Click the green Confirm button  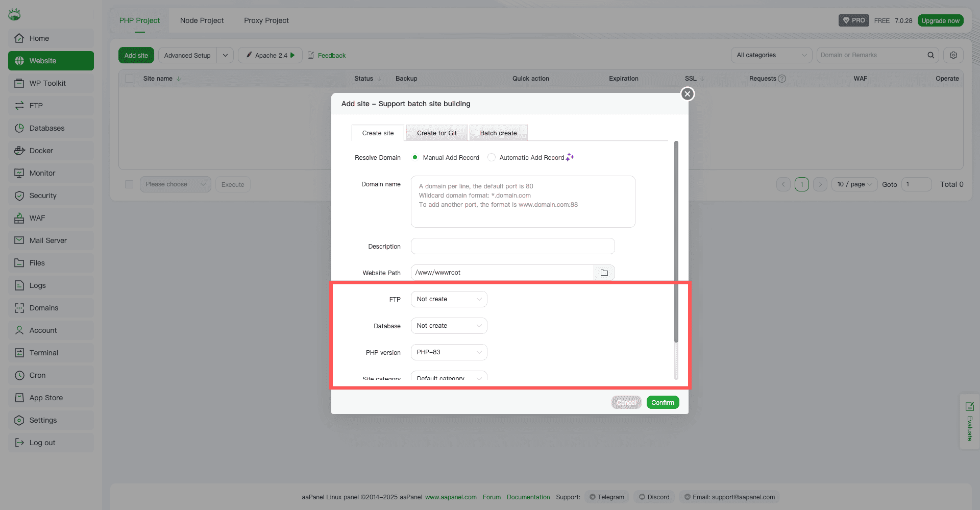click(x=663, y=403)
